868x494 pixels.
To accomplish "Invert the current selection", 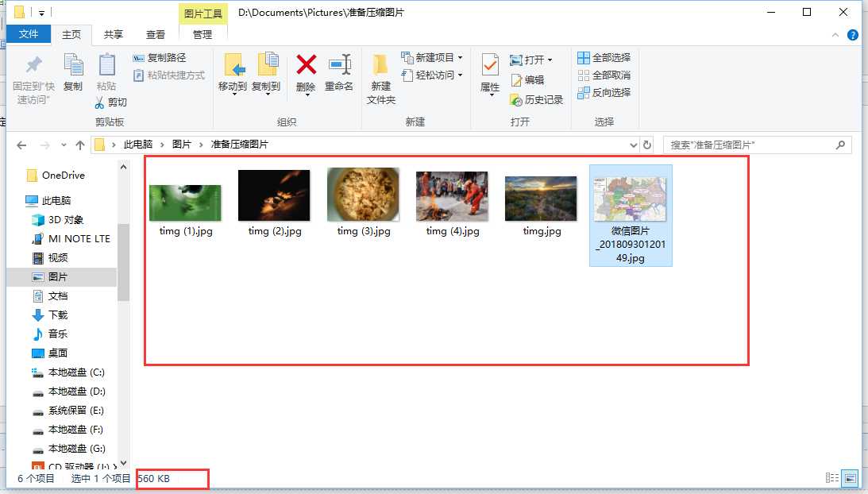I will coord(604,92).
